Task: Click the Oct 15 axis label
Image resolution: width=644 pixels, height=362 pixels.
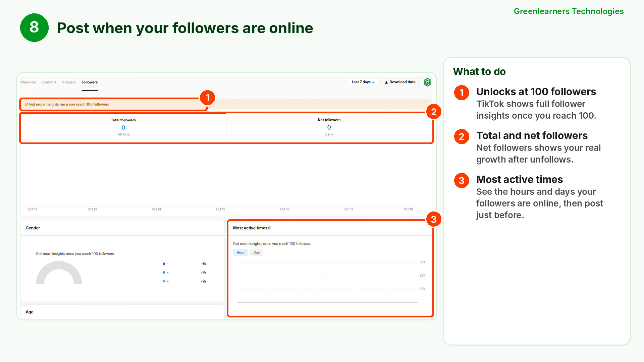Action: (220, 209)
